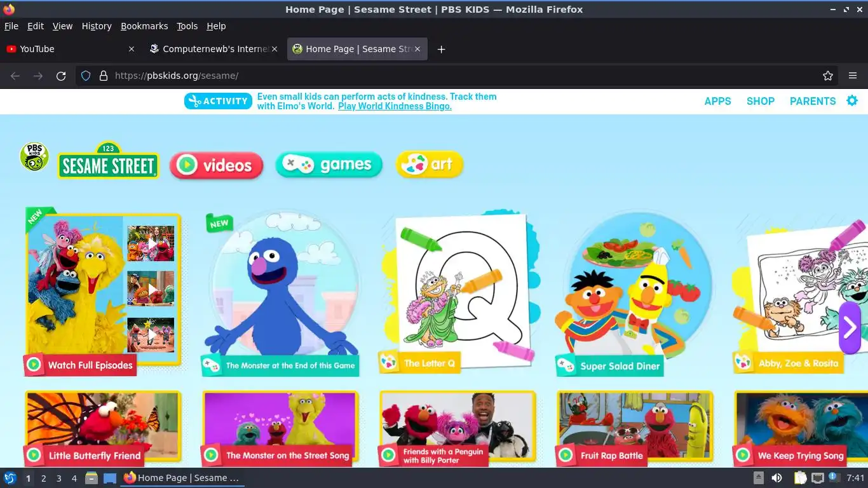The image size is (868, 488).
Task: Open the Bookmarks menu
Action: tap(144, 26)
